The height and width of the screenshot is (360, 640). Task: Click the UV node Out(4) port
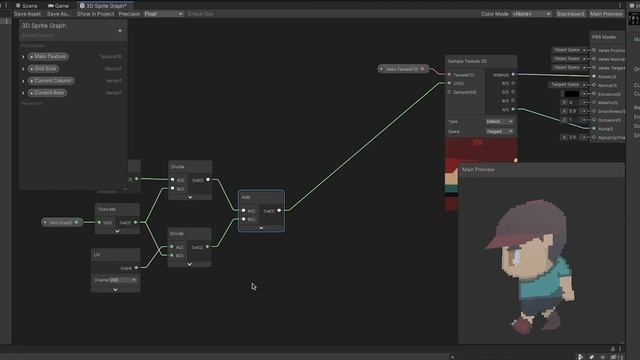click(x=136, y=268)
